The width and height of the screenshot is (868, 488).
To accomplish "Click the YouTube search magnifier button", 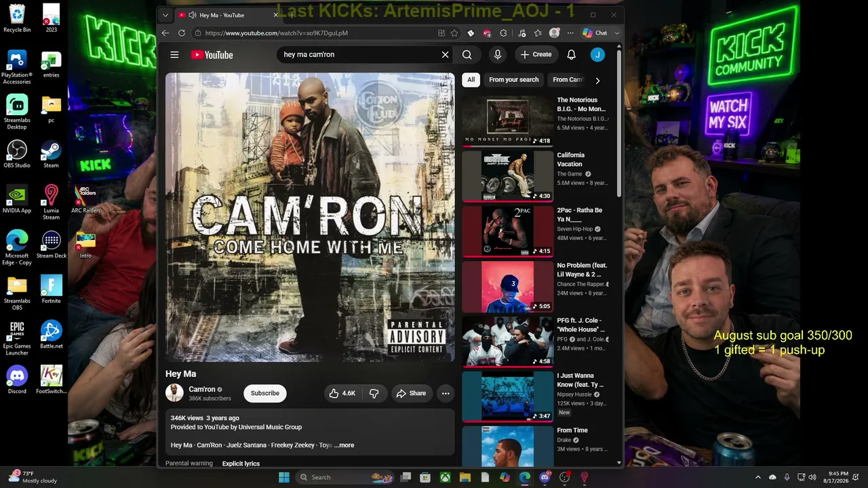I will point(467,55).
